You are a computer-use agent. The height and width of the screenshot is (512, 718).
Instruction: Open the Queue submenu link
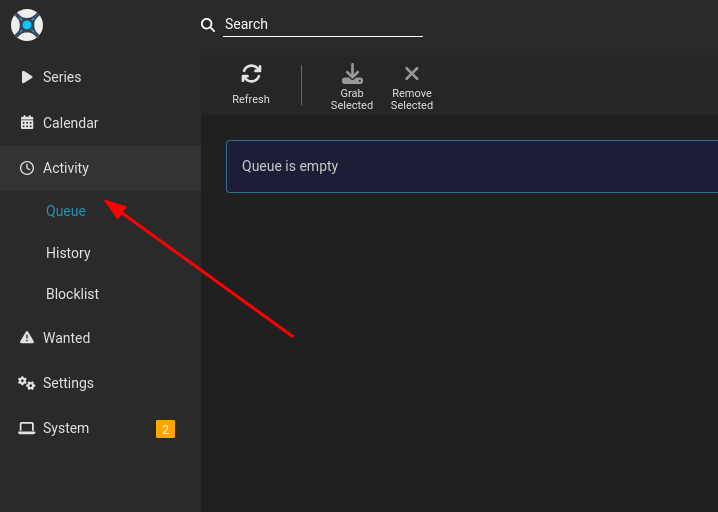[66, 211]
